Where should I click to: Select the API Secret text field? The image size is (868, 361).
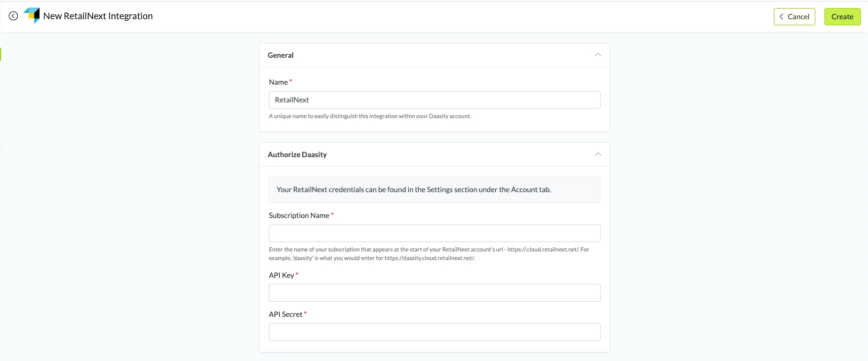click(x=434, y=332)
